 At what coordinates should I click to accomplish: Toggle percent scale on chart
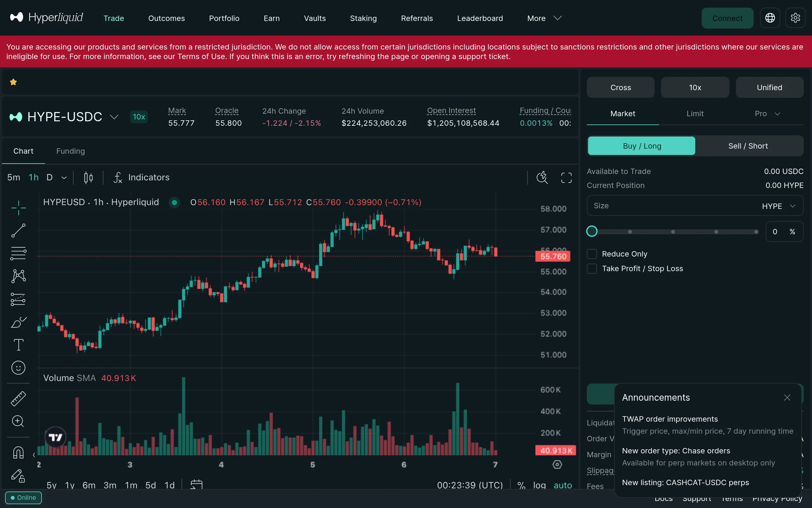point(521,485)
